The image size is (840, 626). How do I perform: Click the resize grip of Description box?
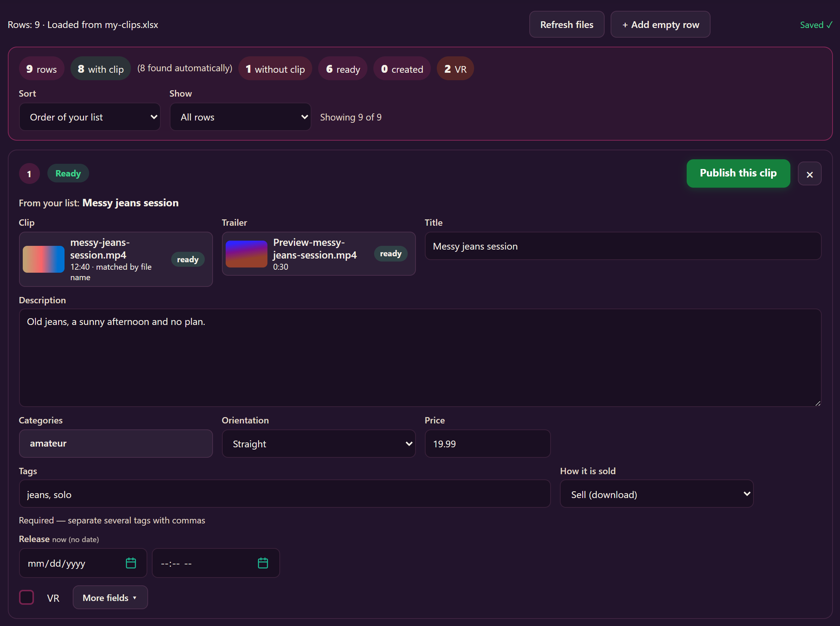tap(818, 403)
